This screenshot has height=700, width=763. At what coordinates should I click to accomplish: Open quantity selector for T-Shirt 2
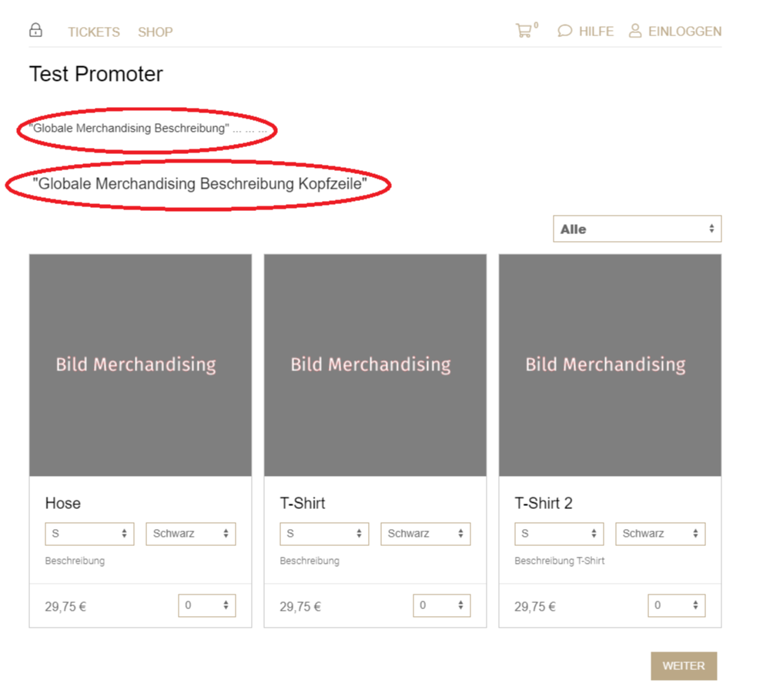676,605
